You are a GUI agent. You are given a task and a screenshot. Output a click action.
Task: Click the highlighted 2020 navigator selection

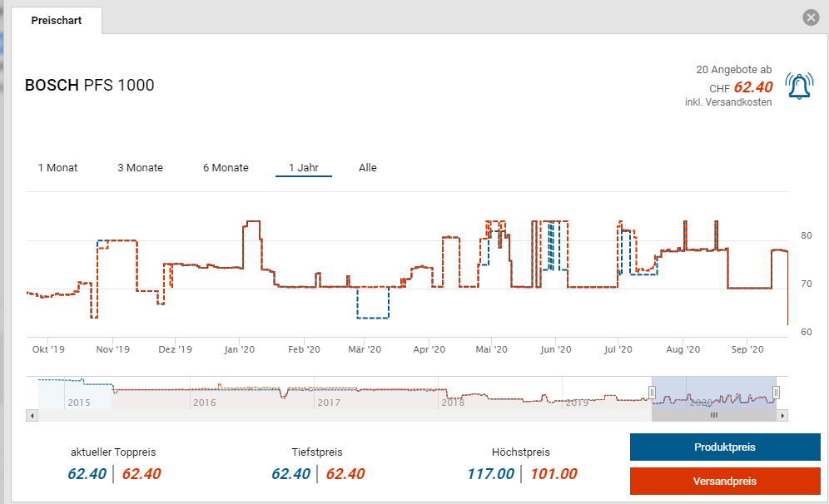point(714,393)
